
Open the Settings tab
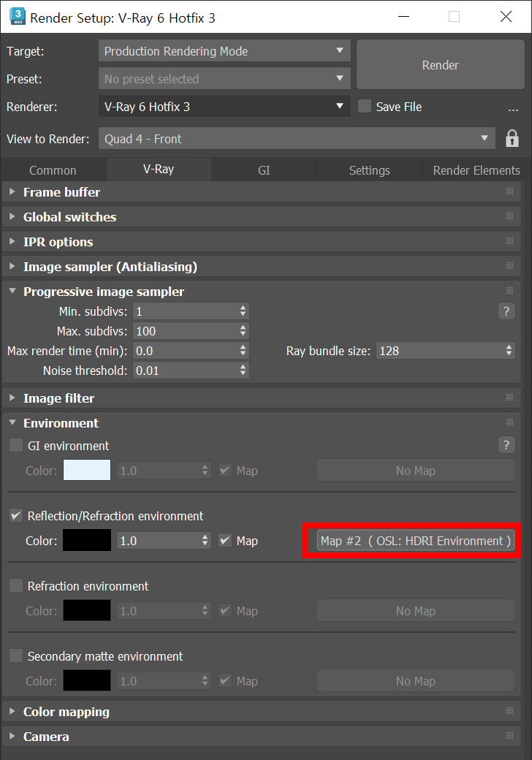369,170
